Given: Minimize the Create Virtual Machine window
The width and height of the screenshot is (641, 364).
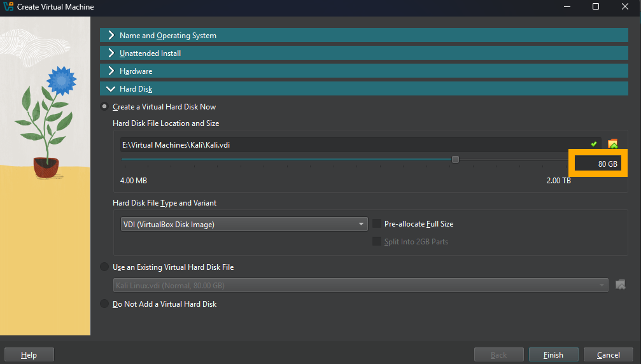Looking at the screenshot, I should point(567,6).
